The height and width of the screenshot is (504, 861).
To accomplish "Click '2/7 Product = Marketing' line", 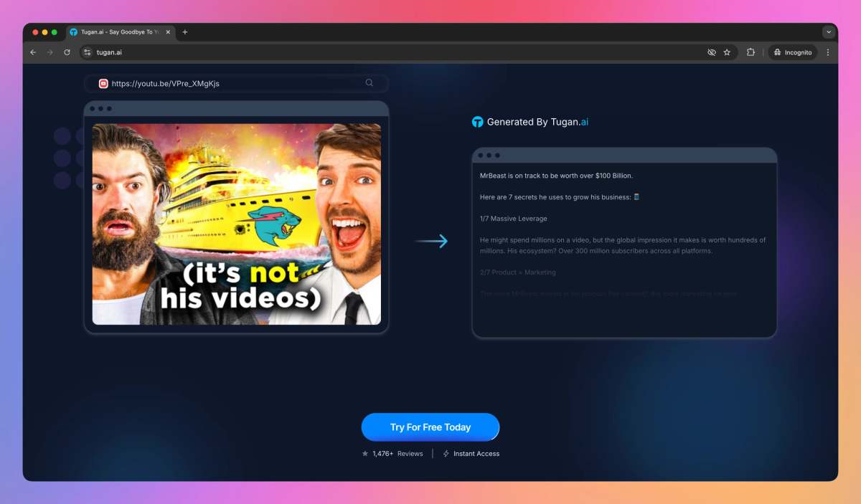I will [518, 272].
